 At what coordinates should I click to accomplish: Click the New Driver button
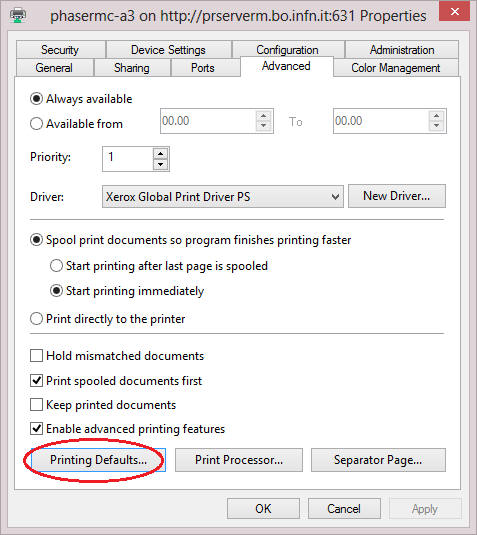click(x=397, y=196)
